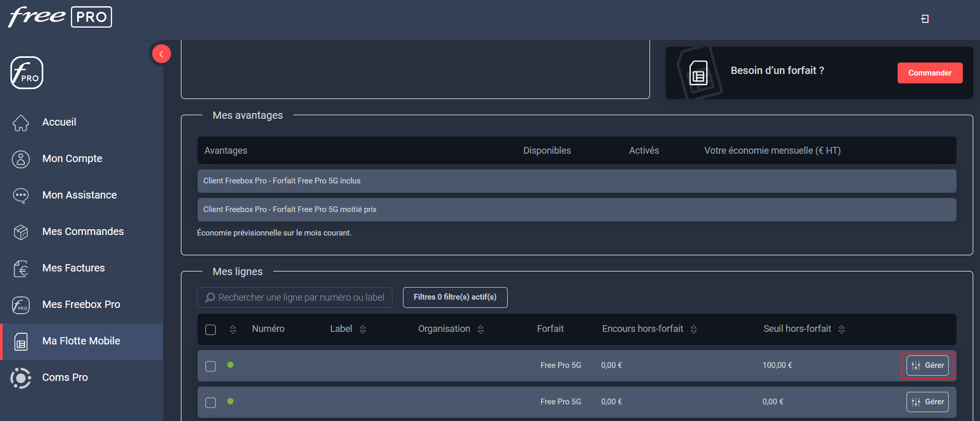The image size is (980, 421).
Task: Open Filtres 0 filtre(s) actif(s) button
Action: (455, 298)
